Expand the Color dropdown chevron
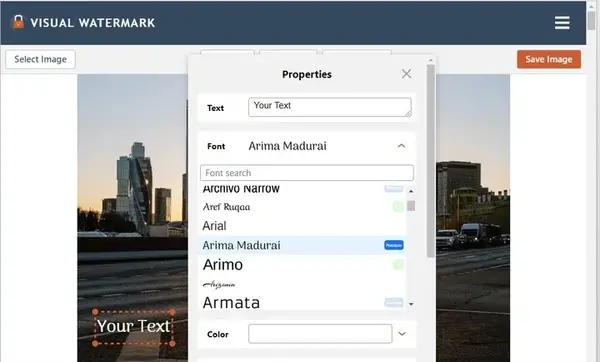Image resolution: width=600 pixels, height=362 pixels. 402,334
